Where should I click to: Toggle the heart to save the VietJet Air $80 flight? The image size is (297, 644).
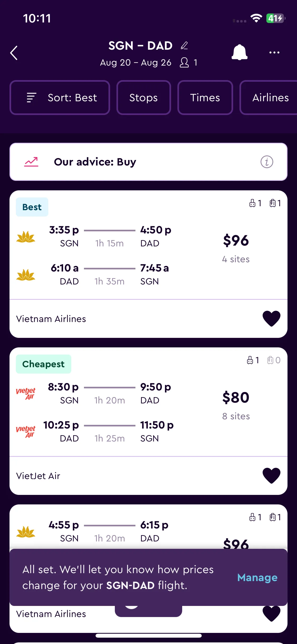tap(271, 476)
